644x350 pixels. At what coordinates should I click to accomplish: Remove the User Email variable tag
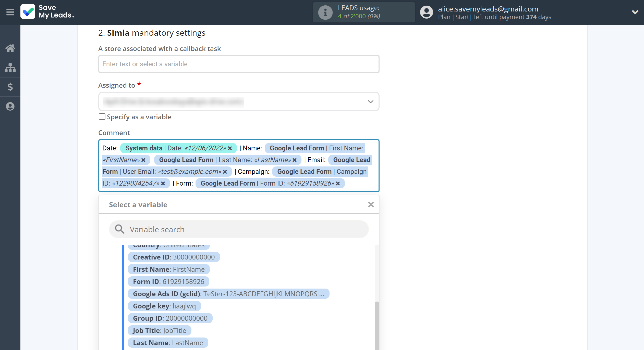225,172
